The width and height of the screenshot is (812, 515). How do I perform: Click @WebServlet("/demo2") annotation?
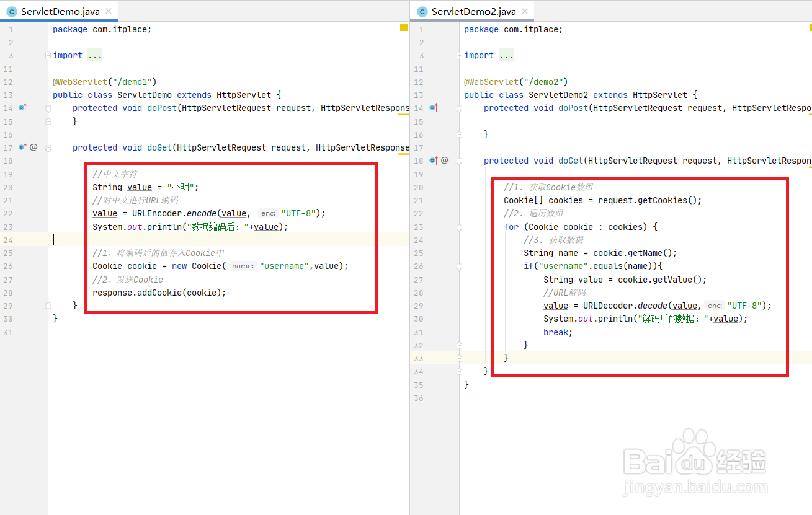pyautogui.click(x=516, y=82)
